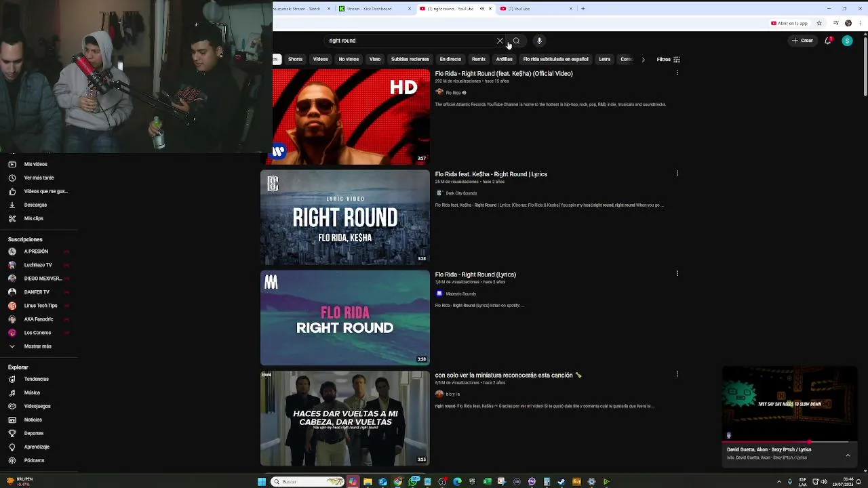The image size is (868, 488).
Task: Open Filtros search filter options
Action: 669,60
